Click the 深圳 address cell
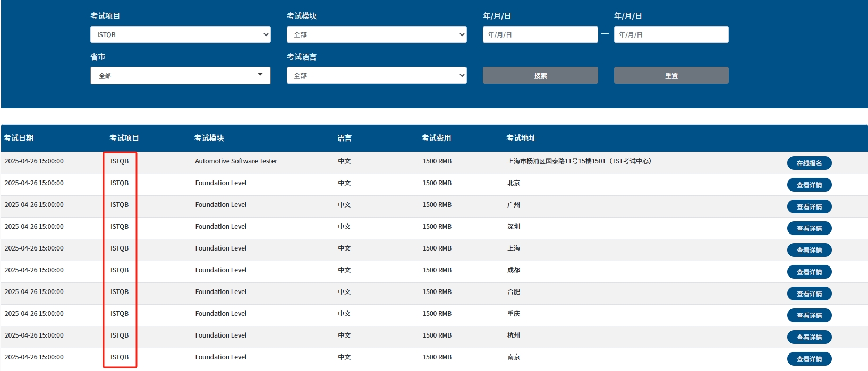 pyautogui.click(x=514, y=227)
